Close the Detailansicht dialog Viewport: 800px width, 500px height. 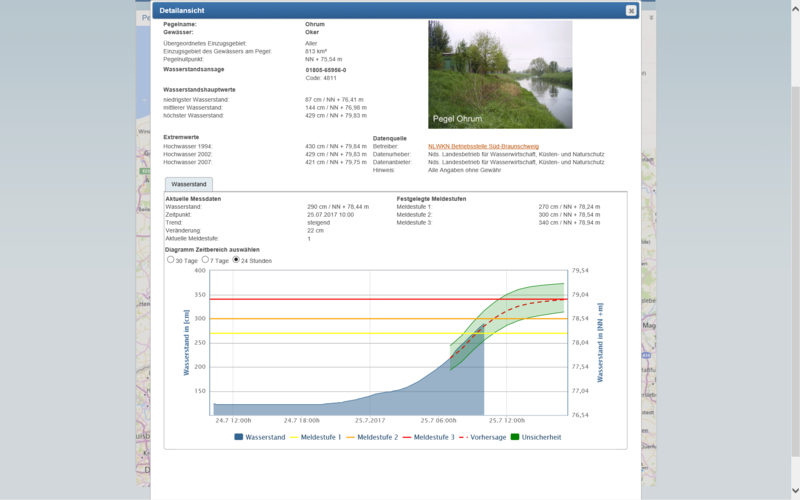click(x=631, y=10)
